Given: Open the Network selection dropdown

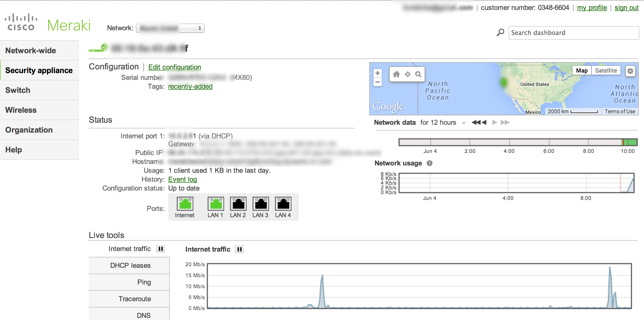Looking at the screenshot, I should tap(170, 28).
